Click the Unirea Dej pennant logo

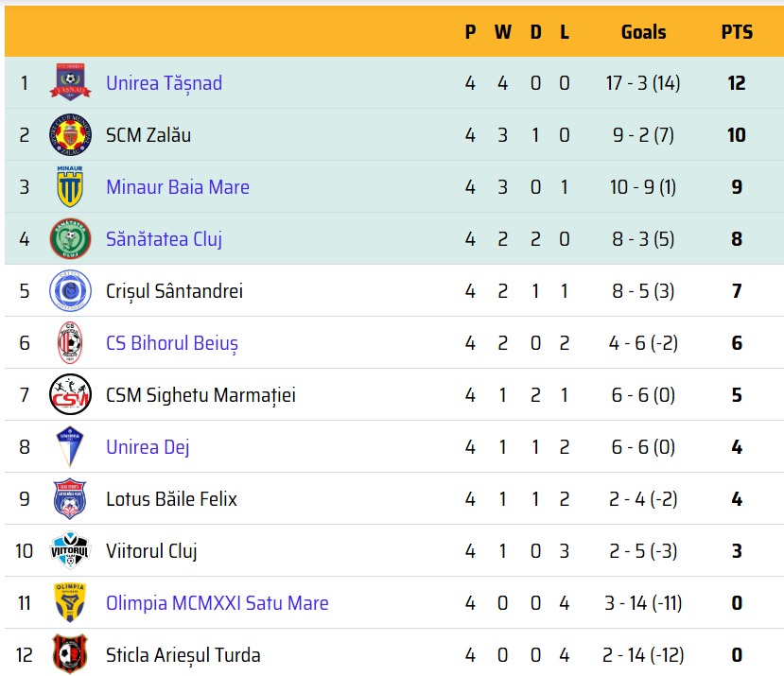click(x=70, y=446)
